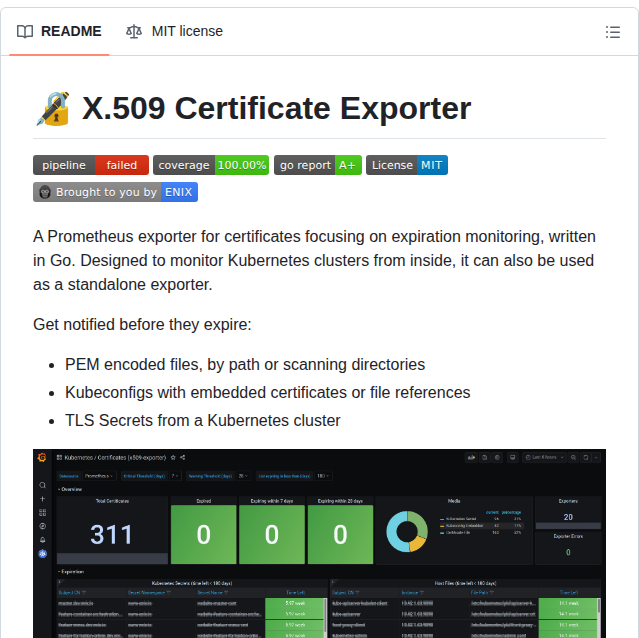Open the README outline menu icon

613,32
